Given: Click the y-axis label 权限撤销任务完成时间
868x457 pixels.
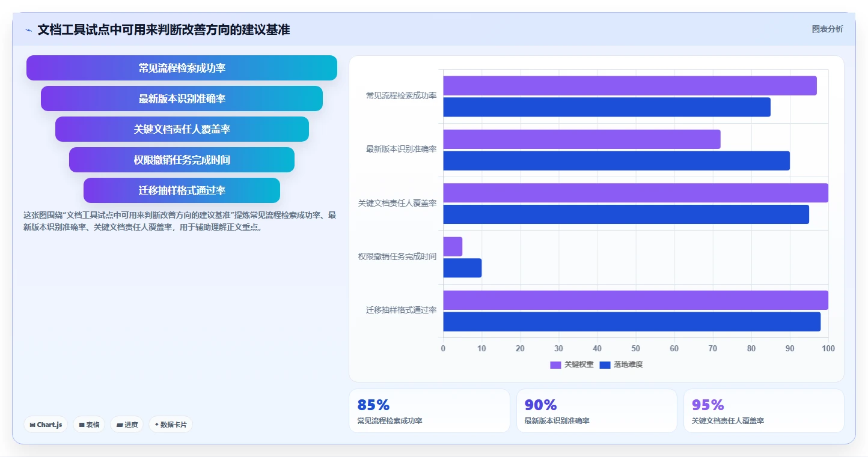Looking at the screenshot, I should pyautogui.click(x=397, y=256).
